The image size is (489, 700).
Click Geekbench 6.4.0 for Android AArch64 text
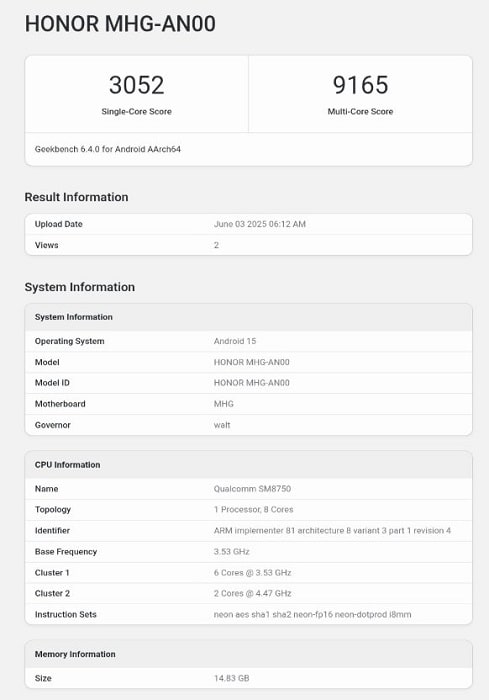pos(108,149)
